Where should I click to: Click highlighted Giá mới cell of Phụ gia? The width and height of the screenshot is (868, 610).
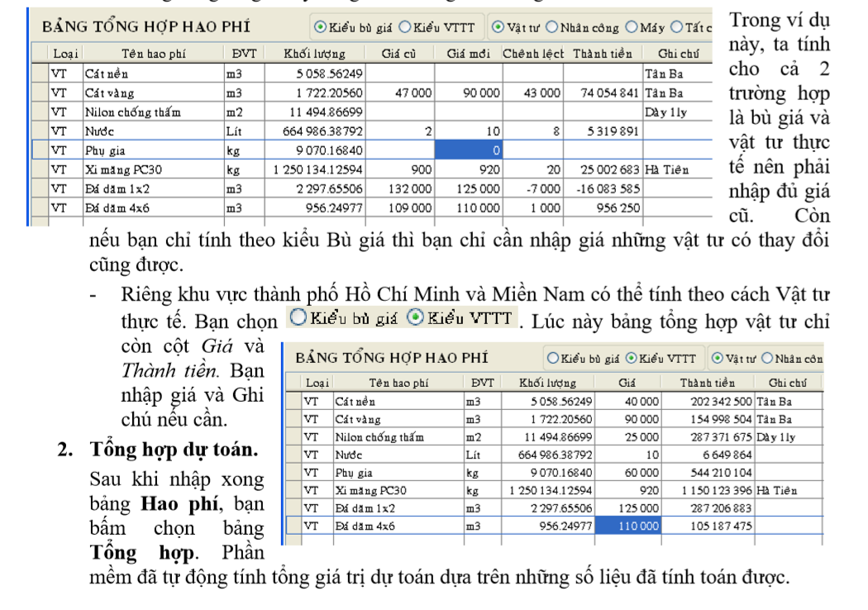pos(469,150)
